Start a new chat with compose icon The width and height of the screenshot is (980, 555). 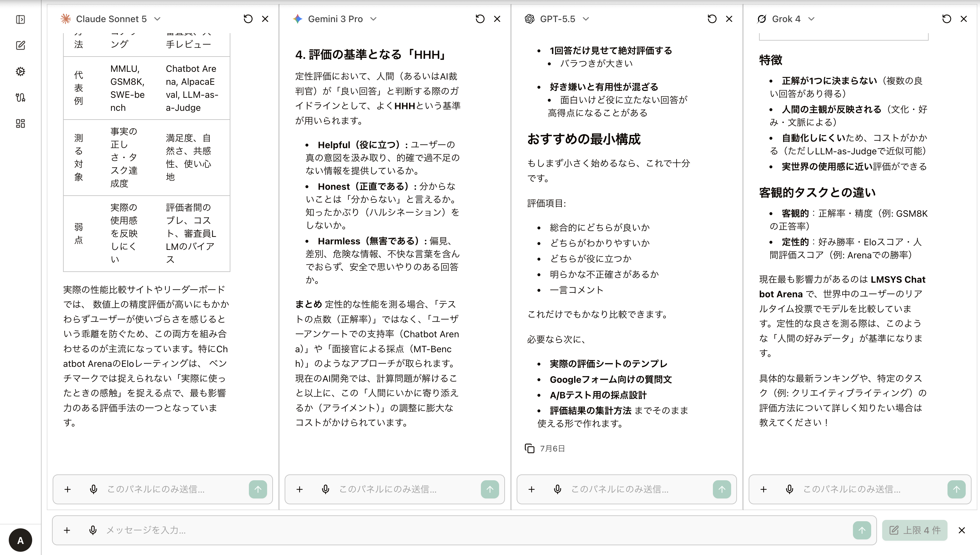20,45
